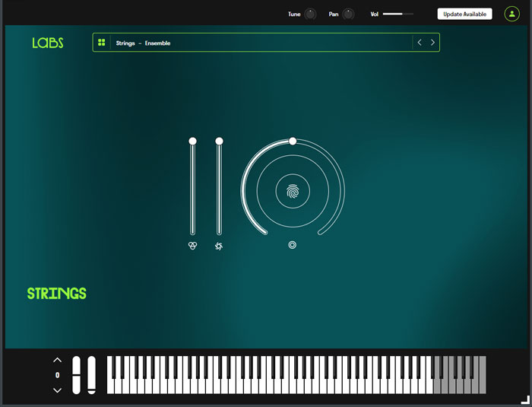The width and height of the screenshot is (532, 407).
Task: Go to next preset with right chevron
Action: tap(432, 43)
